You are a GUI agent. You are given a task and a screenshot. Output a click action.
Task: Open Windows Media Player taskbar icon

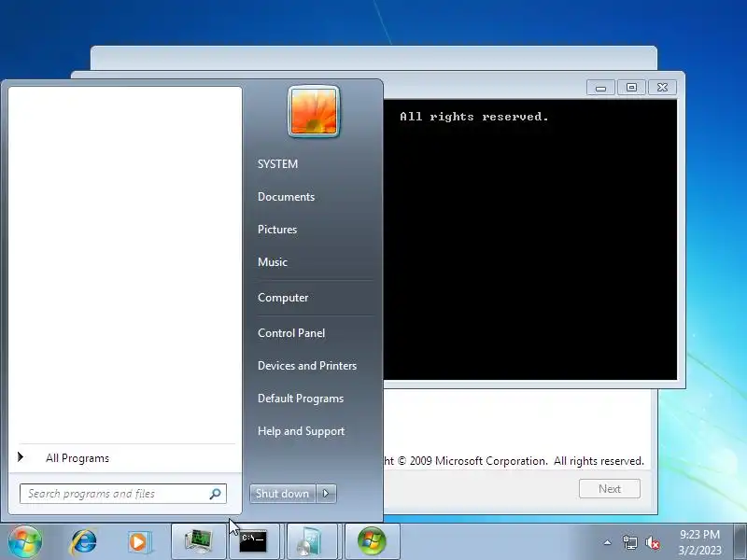139,542
